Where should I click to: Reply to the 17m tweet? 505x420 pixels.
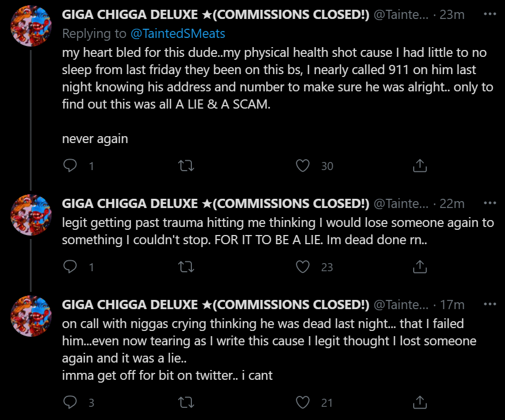pos(70,402)
